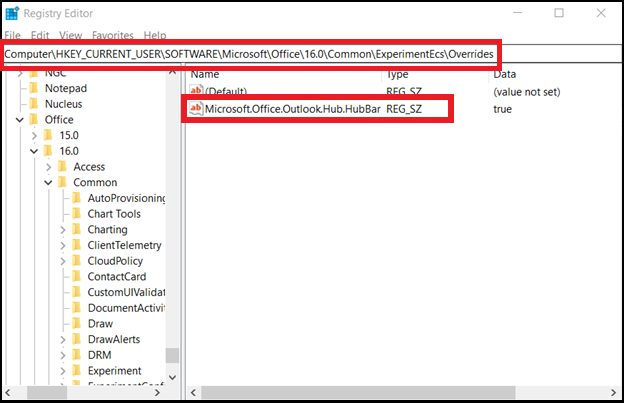Select the Experiment folder icon
624x403 pixels.
[76, 371]
